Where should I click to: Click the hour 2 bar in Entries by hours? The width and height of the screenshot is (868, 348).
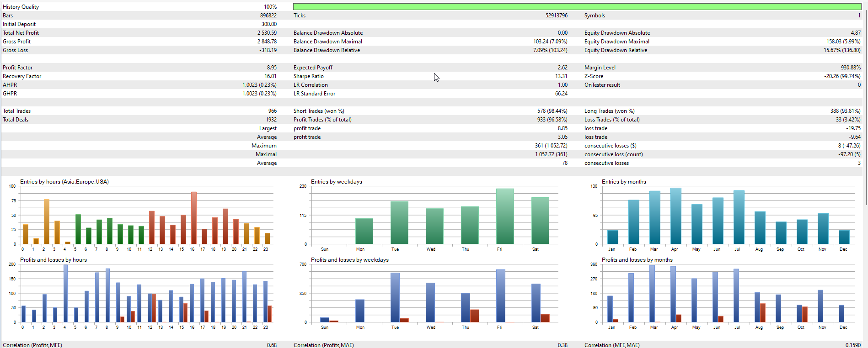pyautogui.click(x=47, y=221)
